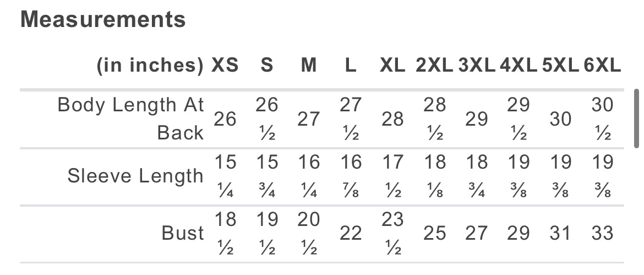Image resolution: width=644 pixels, height=275 pixels.
Task: Select the S size column header
Action: (267, 66)
